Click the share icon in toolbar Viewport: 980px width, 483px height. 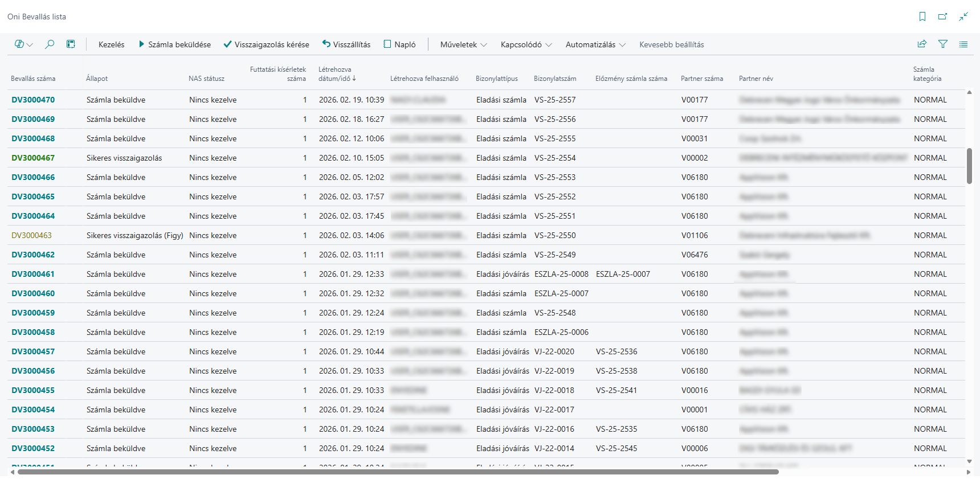(922, 44)
